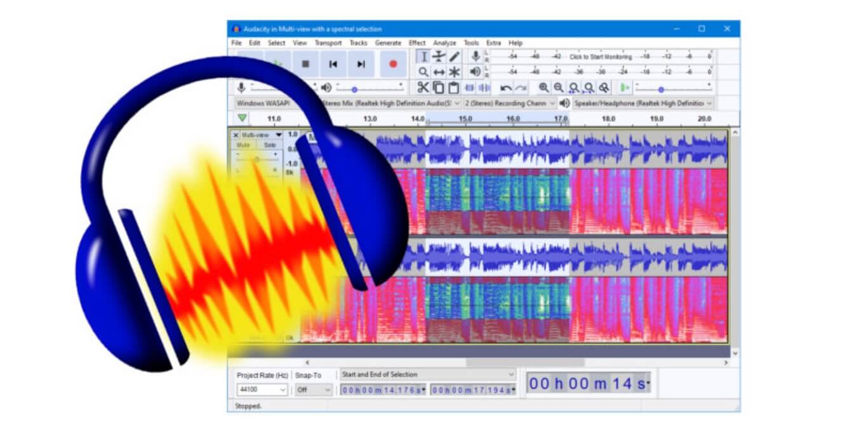
Task: Click the Copy icon
Action: 439,88
